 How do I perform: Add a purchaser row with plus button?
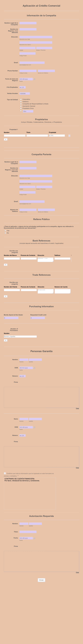pyautogui.click(x=6, y=340)
